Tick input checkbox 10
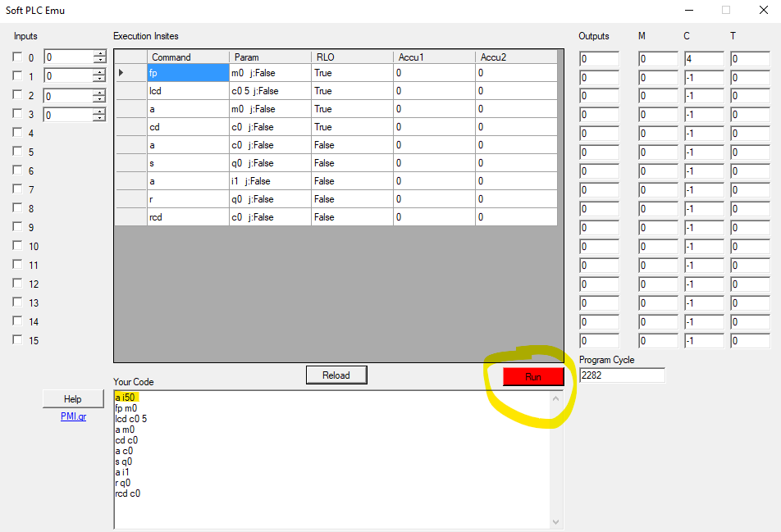The width and height of the screenshot is (781, 532). 17,246
